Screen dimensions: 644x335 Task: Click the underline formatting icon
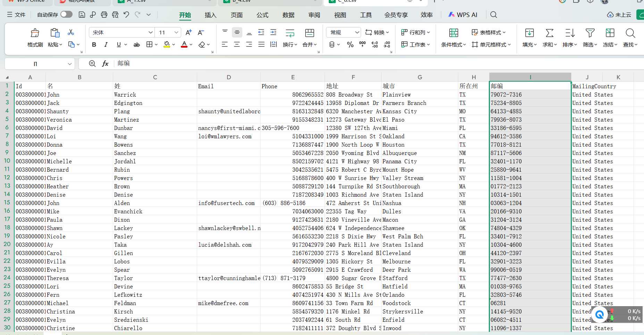[119, 44]
